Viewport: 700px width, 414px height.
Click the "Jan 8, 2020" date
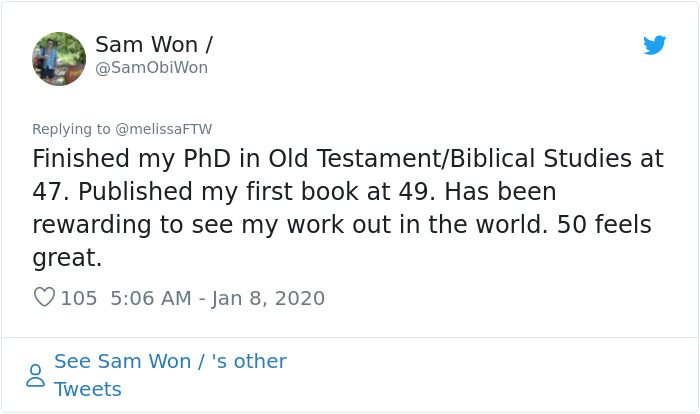pyautogui.click(x=270, y=298)
